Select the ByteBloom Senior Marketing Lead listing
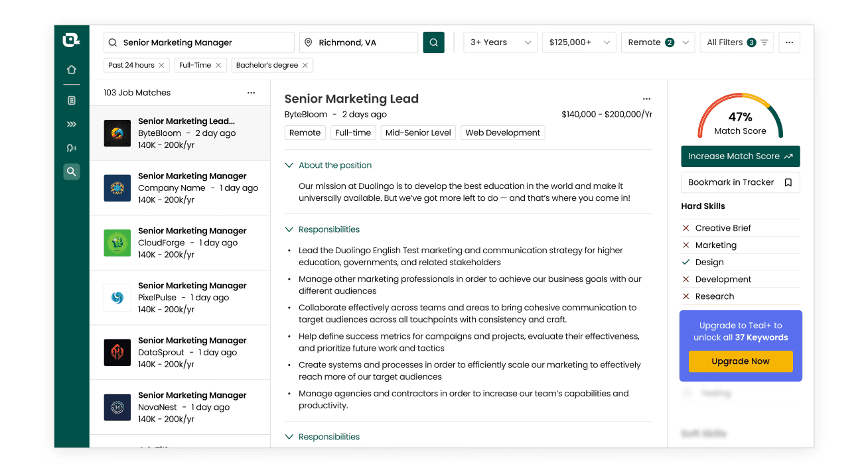The height and width of the screenshot is (472, 868). tap(180, 133)
